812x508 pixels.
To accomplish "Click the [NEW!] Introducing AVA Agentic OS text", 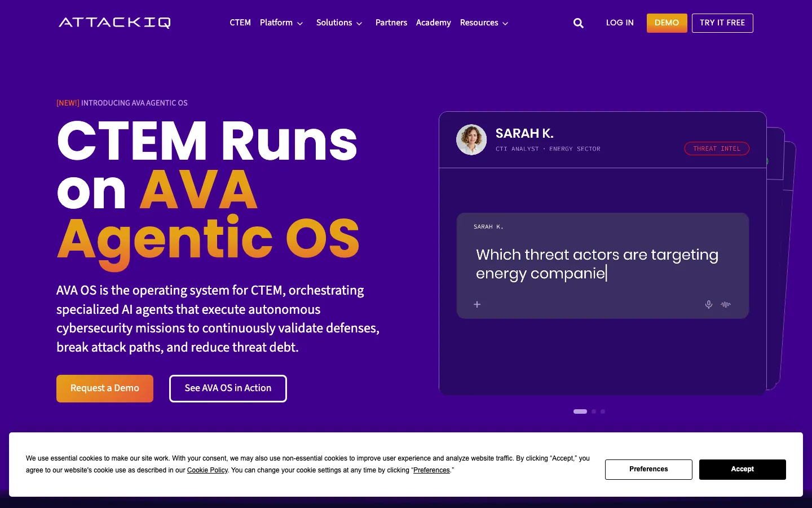I will (122, 103).
